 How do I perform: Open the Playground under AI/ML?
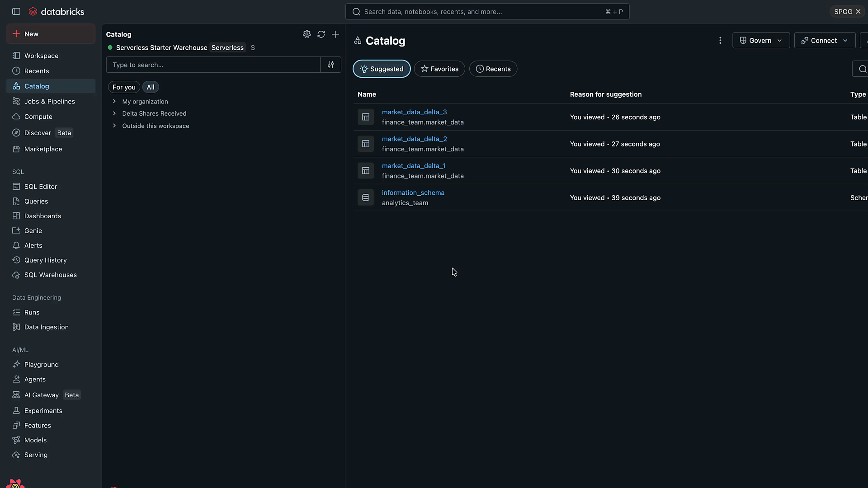tap(41, 364)
